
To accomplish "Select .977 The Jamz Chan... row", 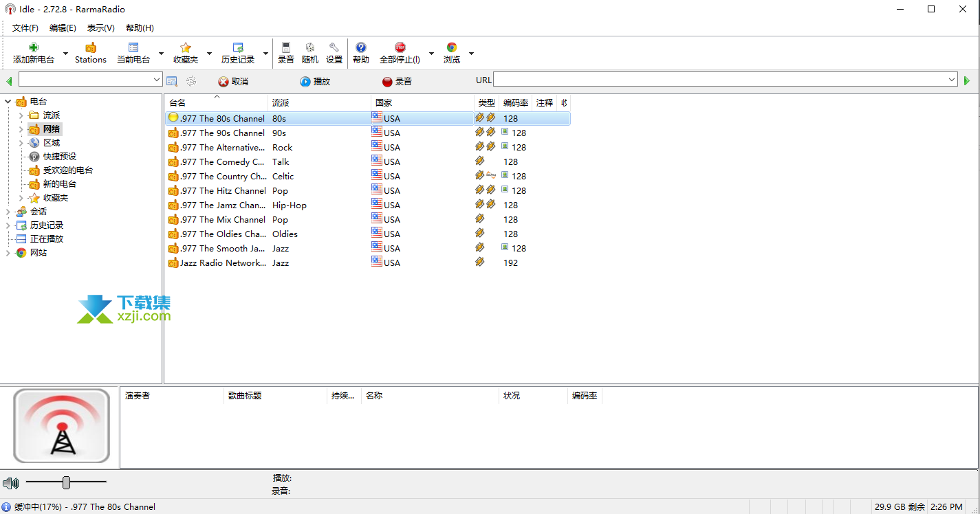I will point(367,205).
